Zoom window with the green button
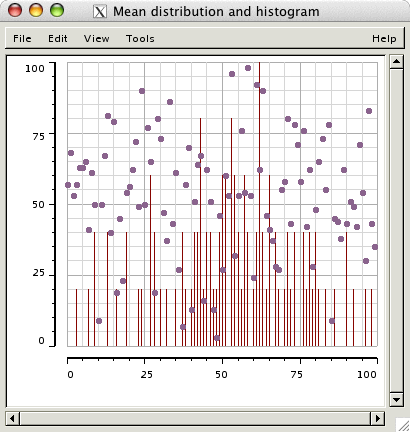The width and height of the screenshot is (410, 432). (57, 10)
